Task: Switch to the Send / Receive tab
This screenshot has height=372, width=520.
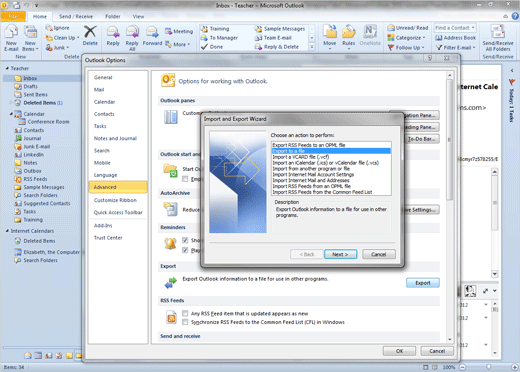Action: coord(76,16)
